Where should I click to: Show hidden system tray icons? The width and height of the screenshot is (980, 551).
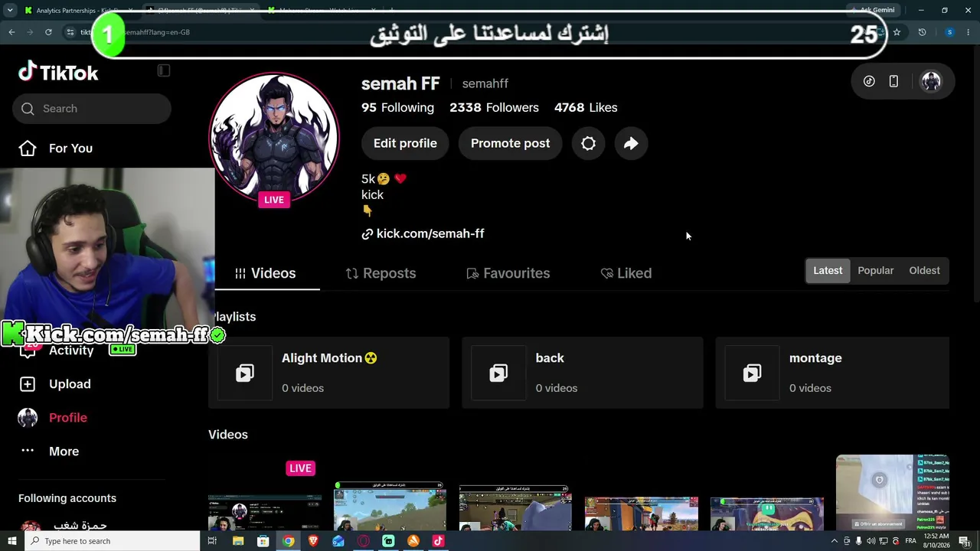[834, 541]
